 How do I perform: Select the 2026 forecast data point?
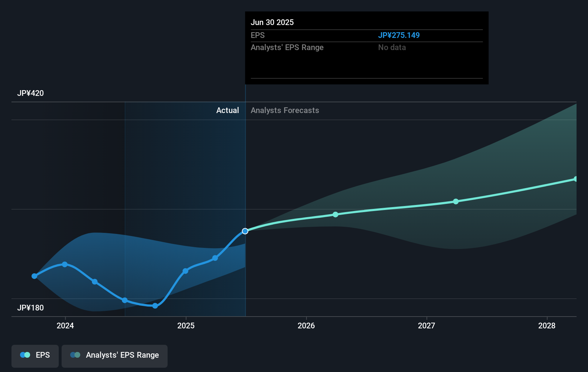coord(335,214)
